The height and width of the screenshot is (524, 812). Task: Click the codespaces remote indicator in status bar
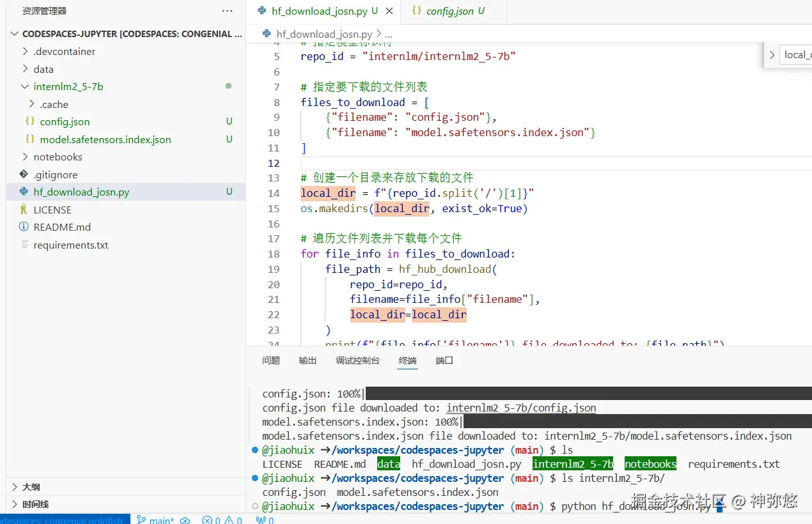65,520
